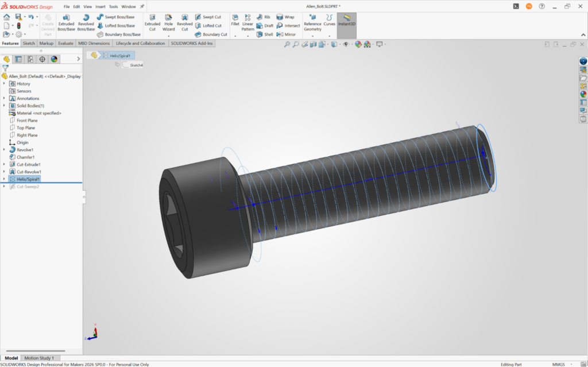Choose Swept Boss/Base feature
The width and height of the screenshot is (588, 367).
click(x=115, y=17)
